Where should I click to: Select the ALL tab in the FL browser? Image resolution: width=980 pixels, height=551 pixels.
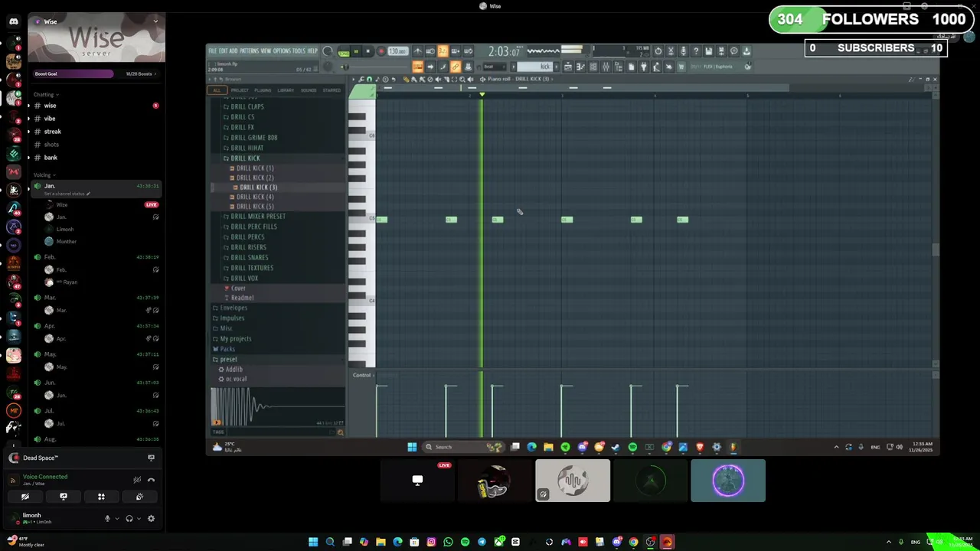coord(217,90)
